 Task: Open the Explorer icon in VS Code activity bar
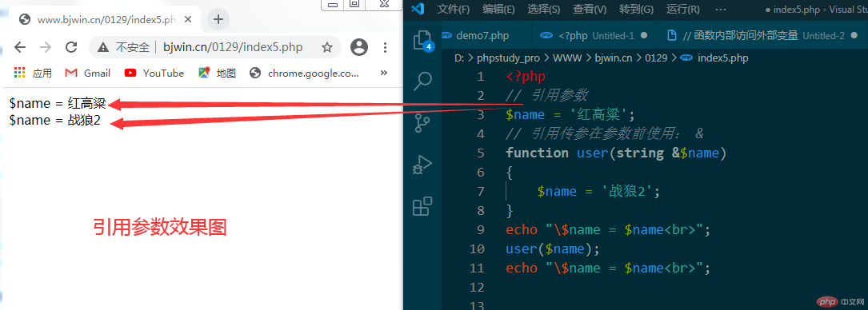pos(422,41)
